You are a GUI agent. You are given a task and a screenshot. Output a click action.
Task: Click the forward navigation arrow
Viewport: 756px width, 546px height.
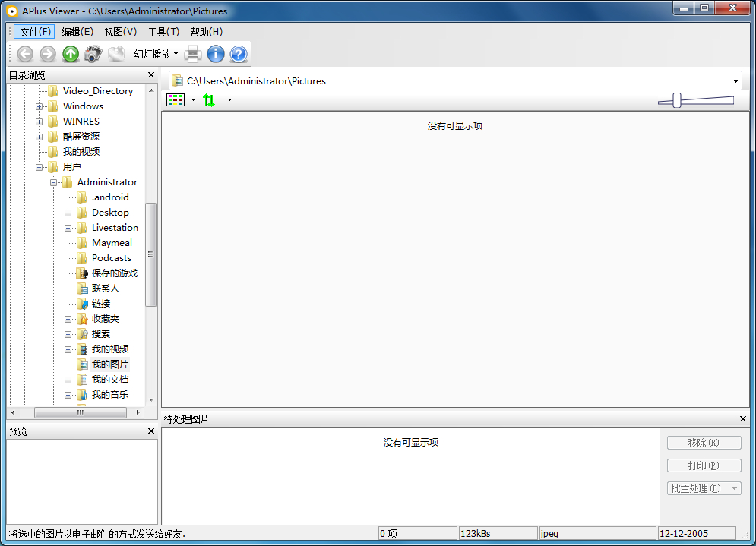pos(47,54)
